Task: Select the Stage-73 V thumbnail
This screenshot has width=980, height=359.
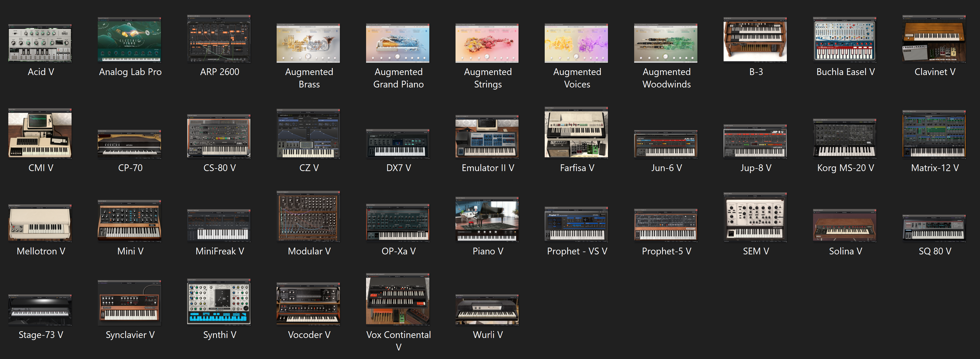Action: pyautogui.click(x=40, y=310)
